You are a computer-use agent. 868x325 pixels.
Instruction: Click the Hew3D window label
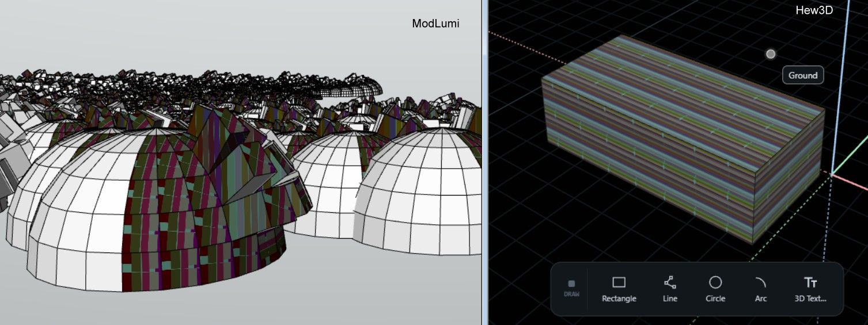814,10
